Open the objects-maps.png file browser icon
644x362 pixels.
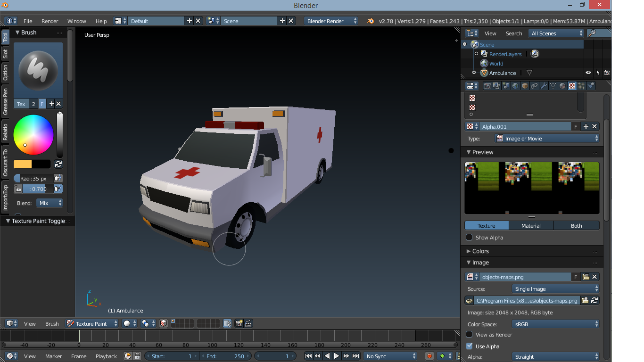pyautogui.click(x=585, y=277)
